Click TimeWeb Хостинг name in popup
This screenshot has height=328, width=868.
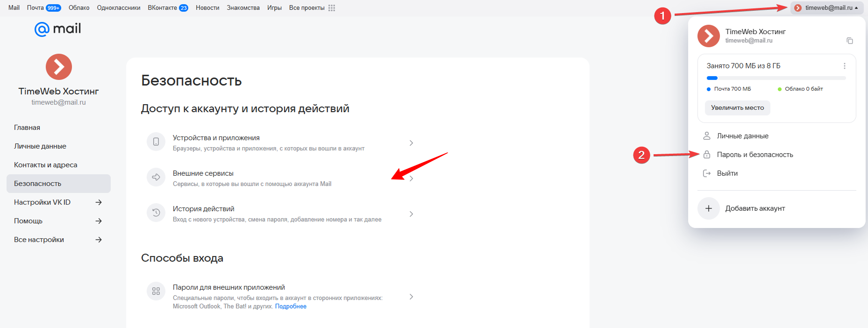pyautogui.click(x=755, y=32)
